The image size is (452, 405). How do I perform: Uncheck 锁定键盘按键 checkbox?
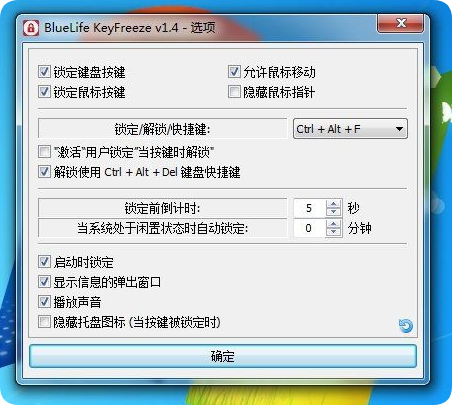tap(44, 72)
